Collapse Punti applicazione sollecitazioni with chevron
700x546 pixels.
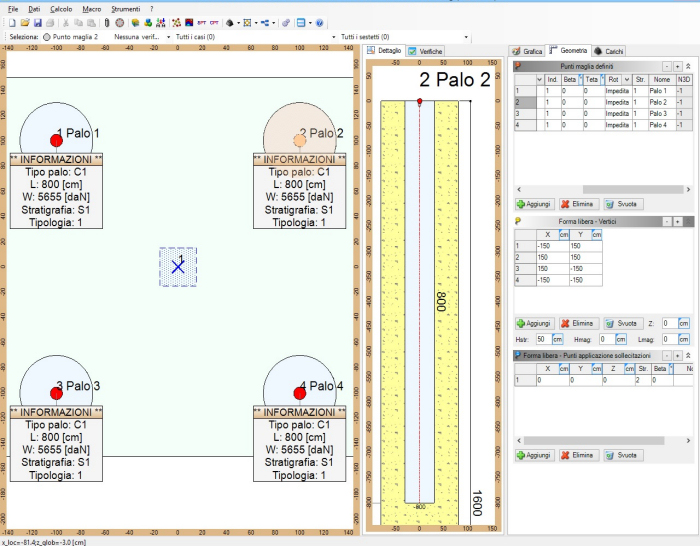pyautogui.click(x=688, y=356)
